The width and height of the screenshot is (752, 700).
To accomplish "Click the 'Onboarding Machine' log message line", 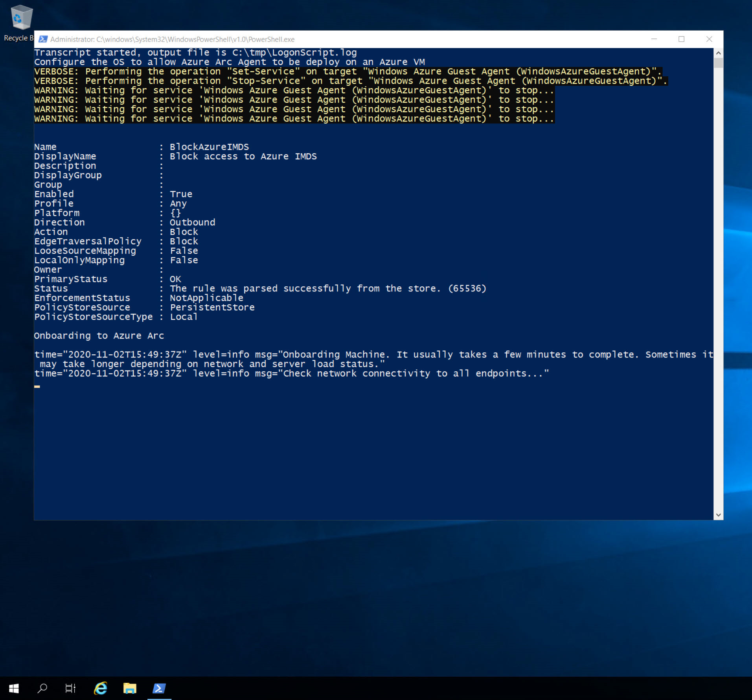I will 374,359.
